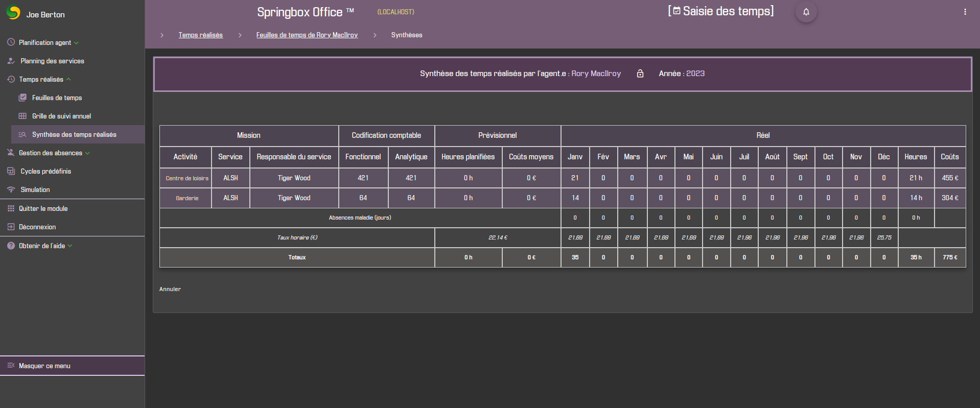Click the Masquer ce menu collapse icon

11,366
